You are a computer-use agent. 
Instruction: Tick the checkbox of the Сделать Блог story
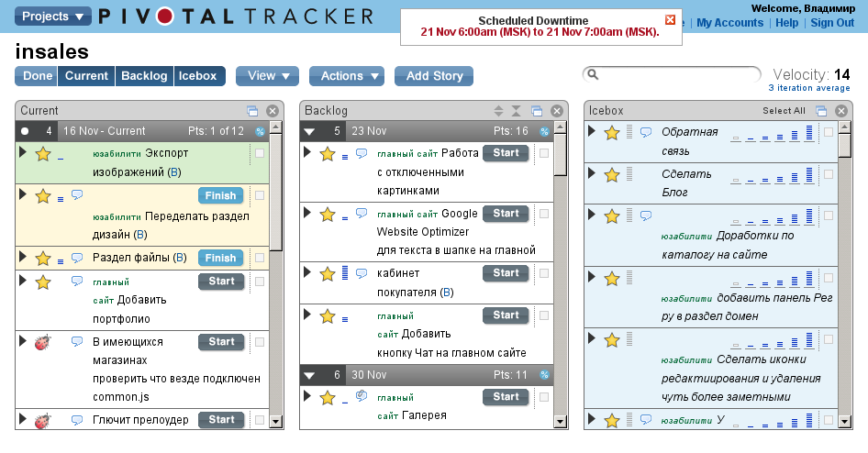click(x=829, y=174)
